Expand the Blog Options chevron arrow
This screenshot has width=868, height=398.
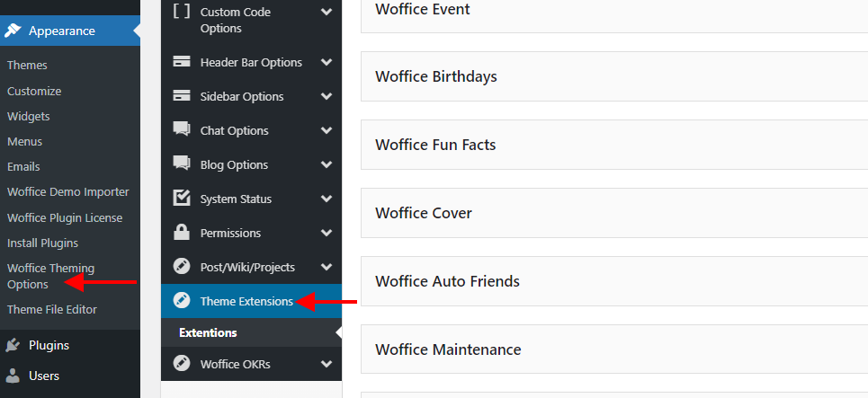[x=326, y=164]
